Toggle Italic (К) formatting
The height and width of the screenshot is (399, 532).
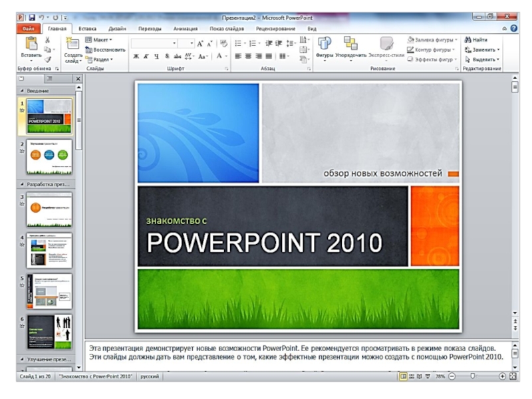146,57
